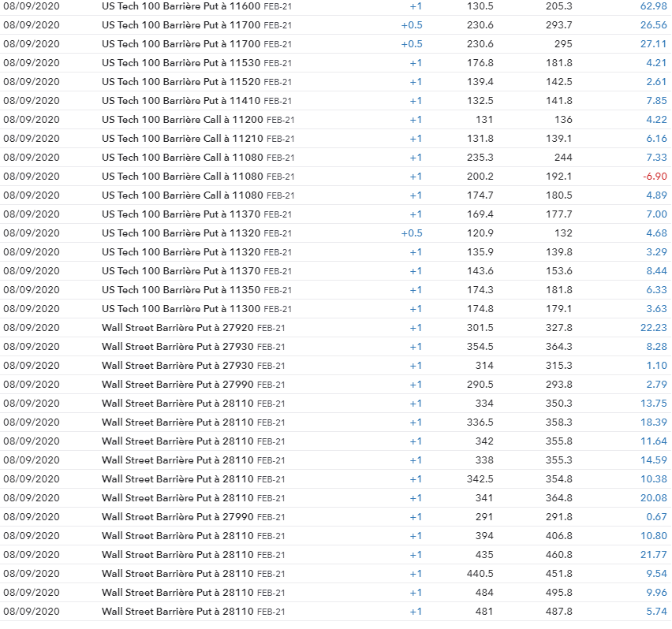
Task: Click the profit value 22.23
Action: click(654, 328)
